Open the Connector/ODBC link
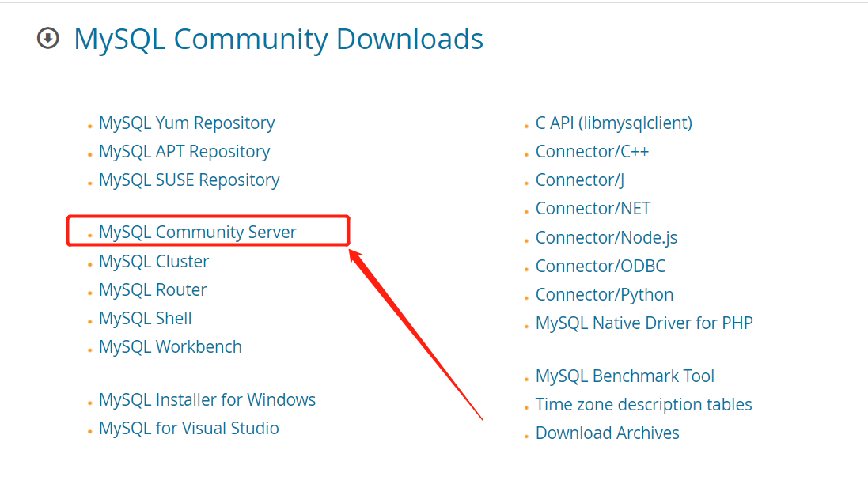 click(600, 266)
